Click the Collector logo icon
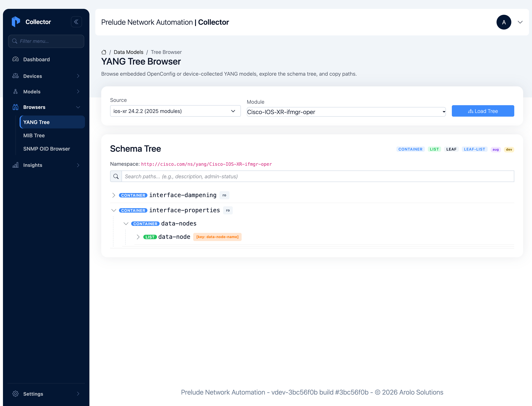 [x=16, y=22]
